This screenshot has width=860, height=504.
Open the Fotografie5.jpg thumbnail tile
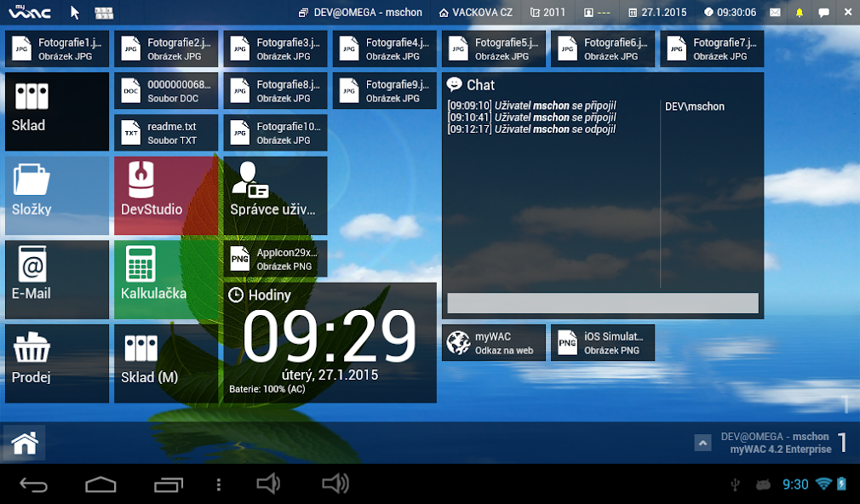point(494,49)
